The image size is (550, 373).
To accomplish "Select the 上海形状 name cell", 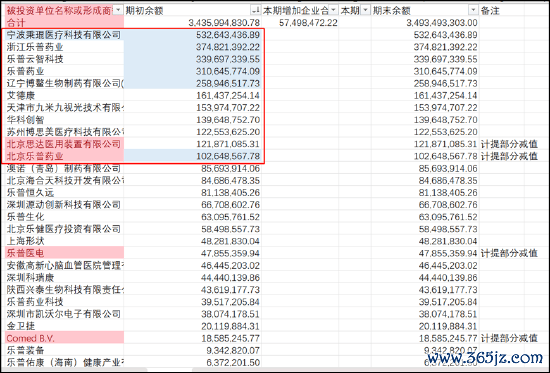I will pyautogui.click(x=64, y=241).
